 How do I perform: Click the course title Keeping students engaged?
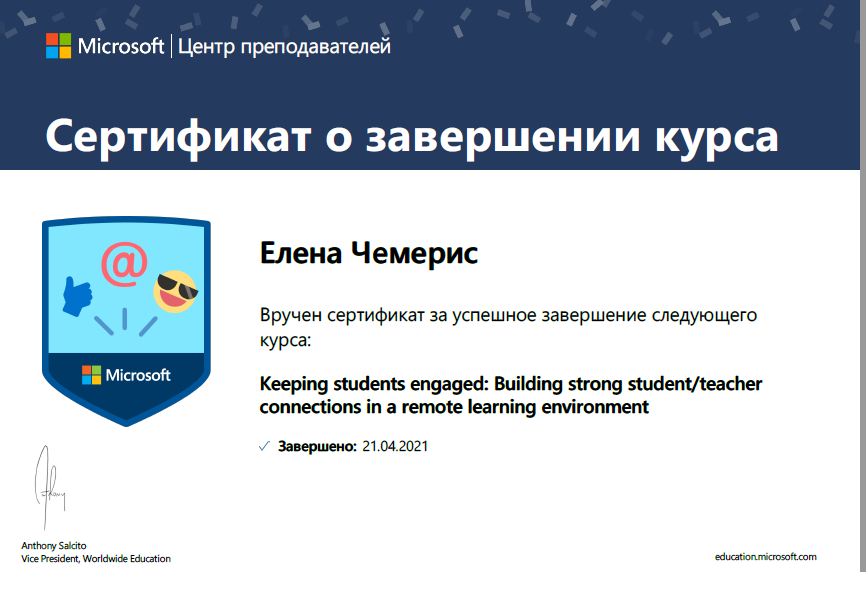coord(510,395)
